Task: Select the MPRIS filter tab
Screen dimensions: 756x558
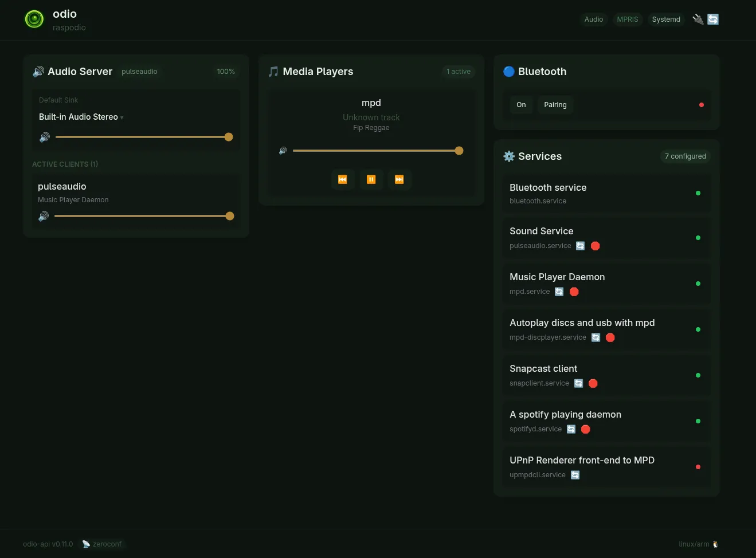Action: 627,19
